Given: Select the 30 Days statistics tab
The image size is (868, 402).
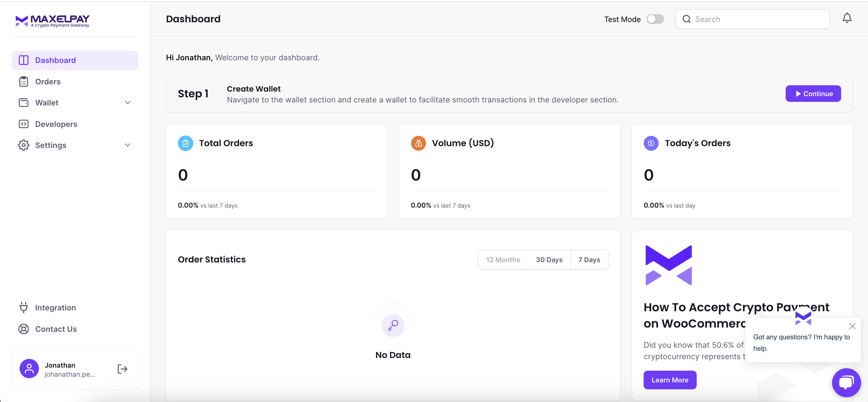Looking at the screenshot, I should click(549, 259).
